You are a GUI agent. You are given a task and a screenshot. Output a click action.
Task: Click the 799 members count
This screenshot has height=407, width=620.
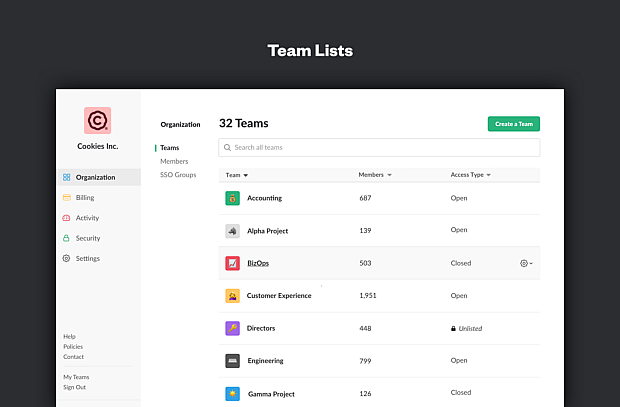coord(365,361)
